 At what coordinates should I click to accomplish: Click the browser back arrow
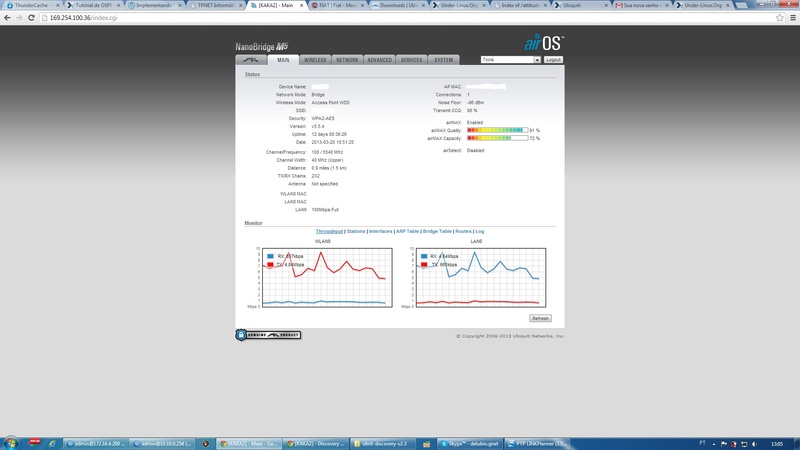[7, 17]
